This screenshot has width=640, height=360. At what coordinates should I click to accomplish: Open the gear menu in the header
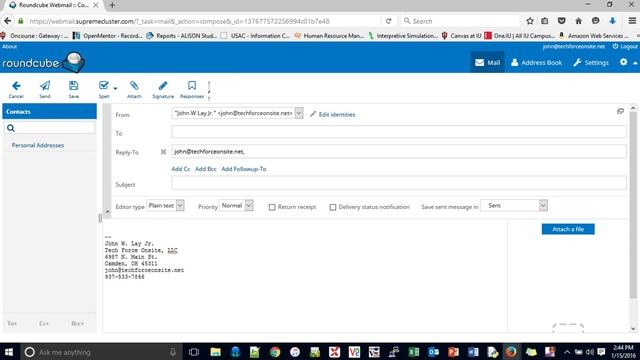point(623,62)
